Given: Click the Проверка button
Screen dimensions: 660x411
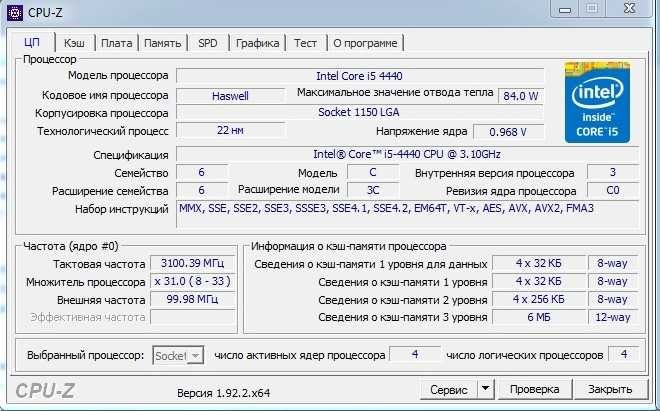Looking at the screenshot, I should click(x=535, y=390).
